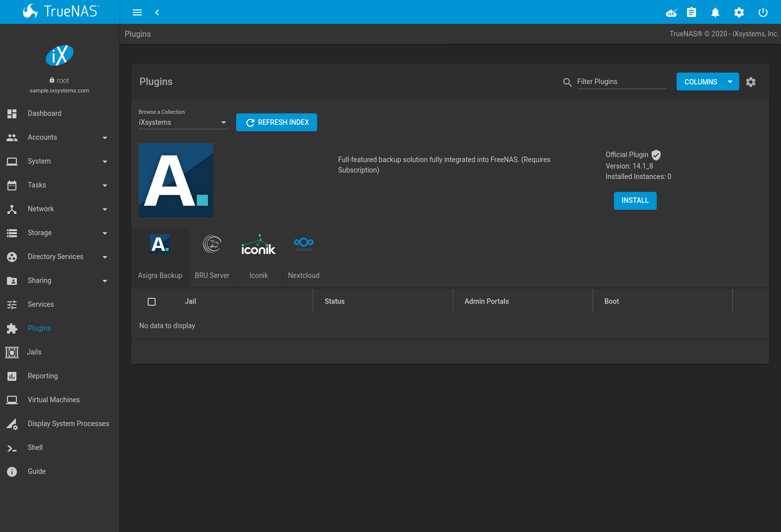Click the System laptop icon
781x532 pixels.
12,161
